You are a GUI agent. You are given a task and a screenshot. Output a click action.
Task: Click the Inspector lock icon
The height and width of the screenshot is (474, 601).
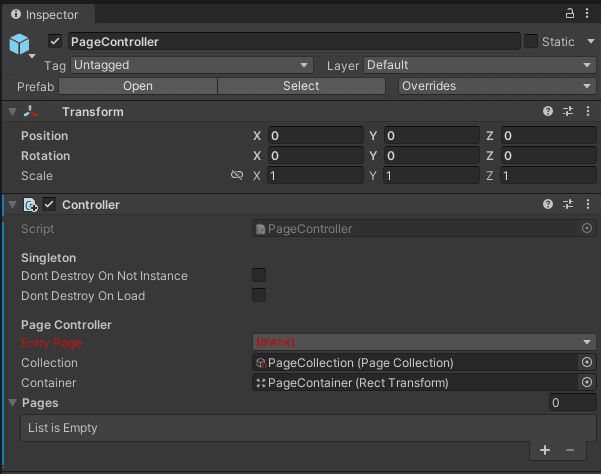[x=570, y=13]
